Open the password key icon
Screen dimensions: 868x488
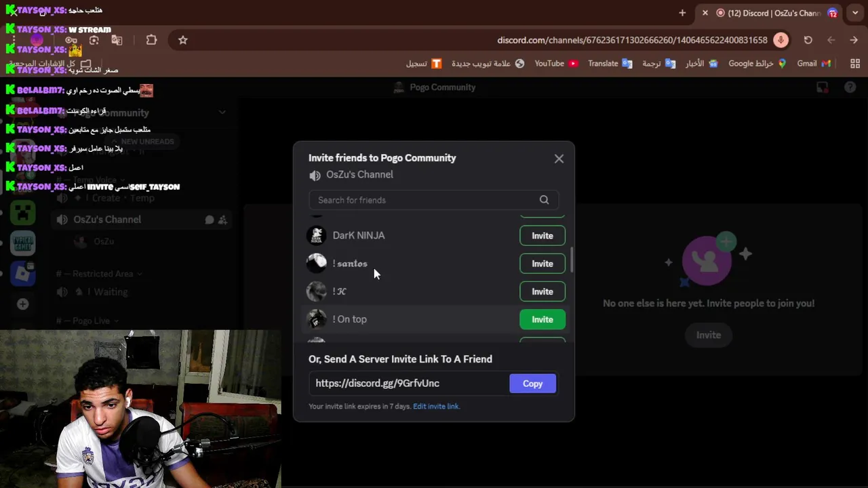click(71, 40)
